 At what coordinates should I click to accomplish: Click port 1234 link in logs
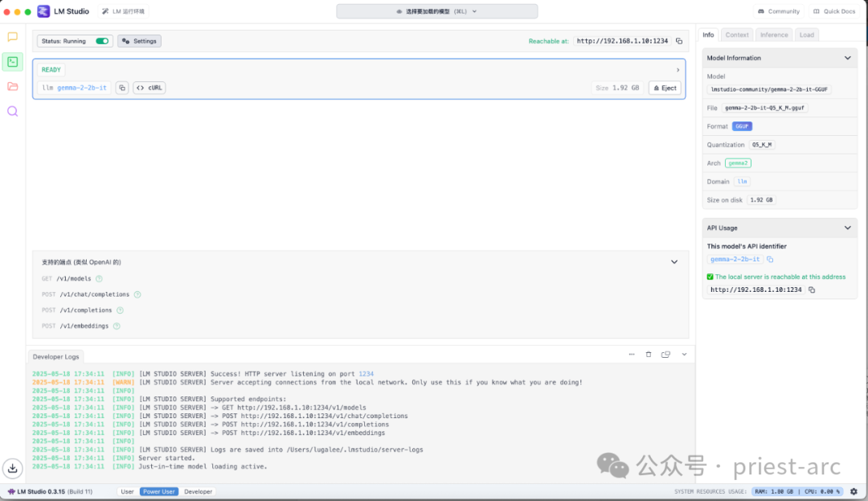366,374
